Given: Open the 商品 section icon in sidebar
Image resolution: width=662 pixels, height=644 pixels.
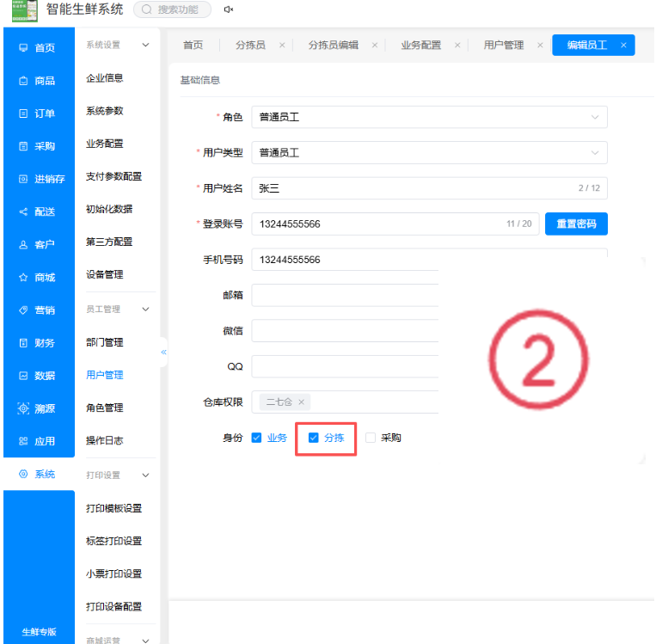Looking at the screenshot, I should (x=23, y=81).
